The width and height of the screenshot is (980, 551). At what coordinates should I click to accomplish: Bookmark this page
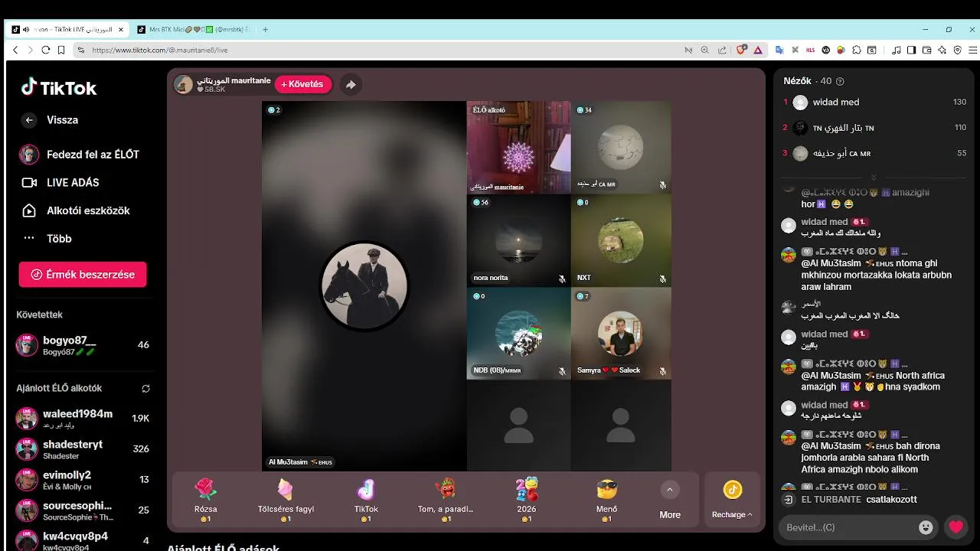(x=62, y=50)
